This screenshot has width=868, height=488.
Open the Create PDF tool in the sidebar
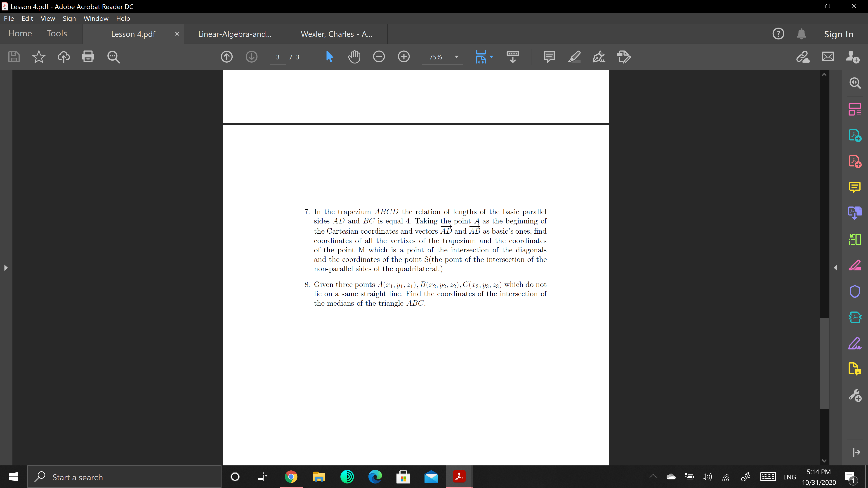point(855,161)
